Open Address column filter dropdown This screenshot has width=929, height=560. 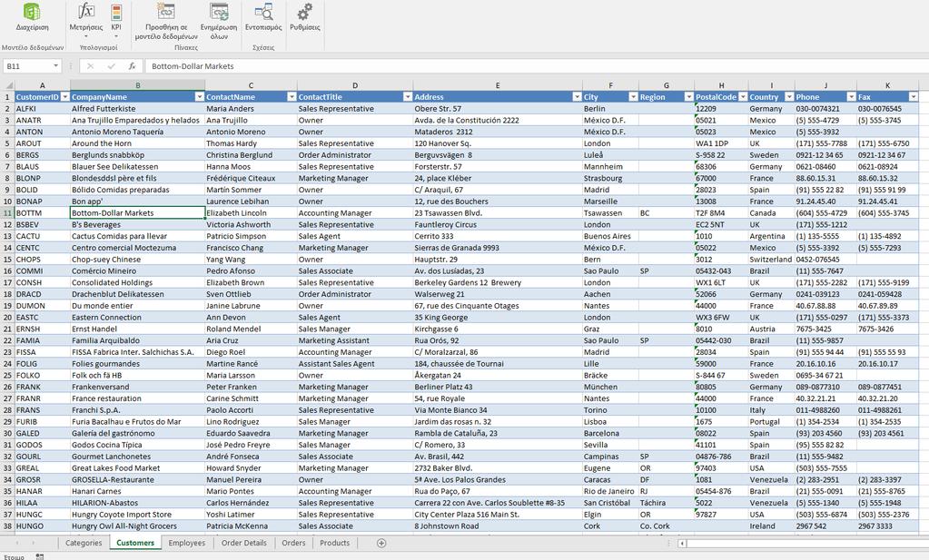[577, 97]
